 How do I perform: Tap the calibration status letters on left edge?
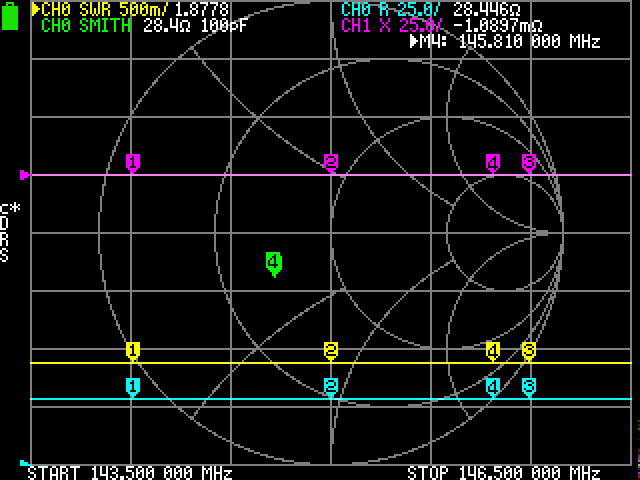(x=5, y=234)
